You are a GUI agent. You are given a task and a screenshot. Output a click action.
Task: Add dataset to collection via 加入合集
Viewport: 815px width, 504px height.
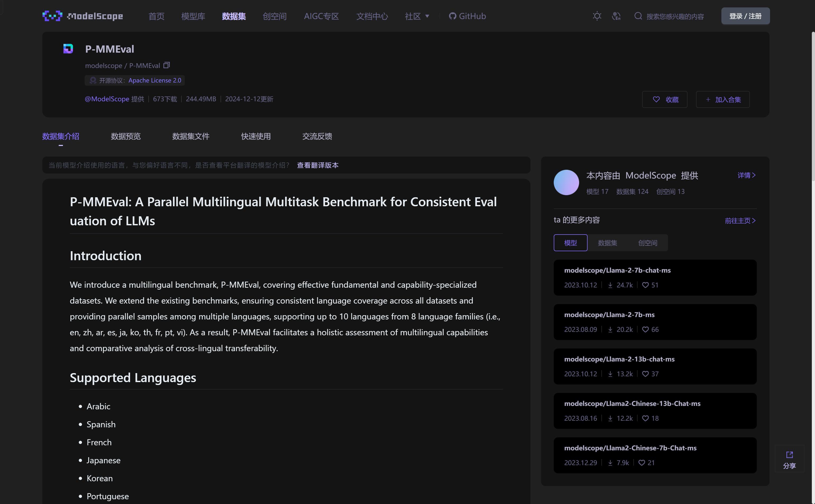point(723,99)
